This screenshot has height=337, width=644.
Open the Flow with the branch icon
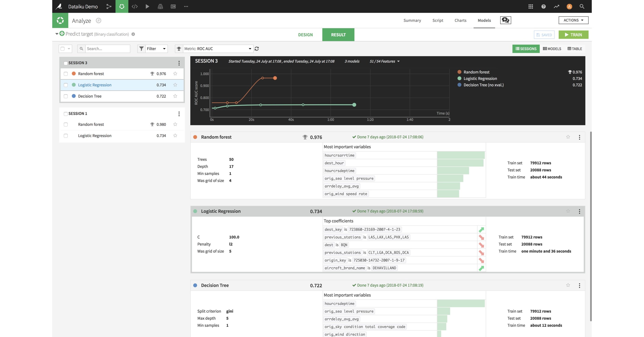[x=109, y=6]
